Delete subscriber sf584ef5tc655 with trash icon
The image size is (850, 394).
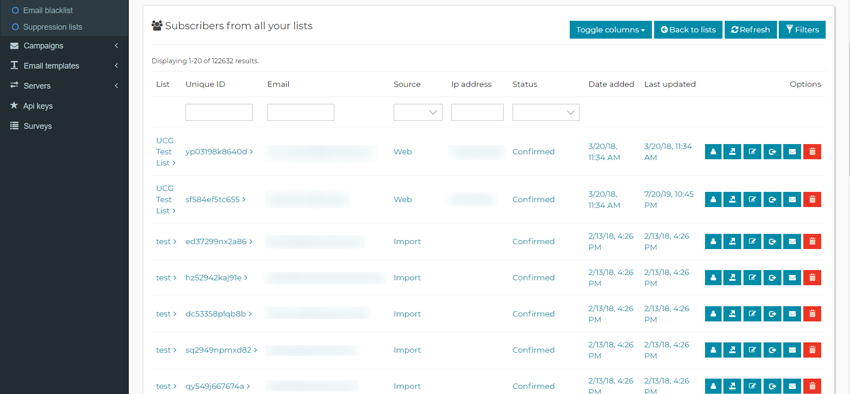(x=812, y=199)
